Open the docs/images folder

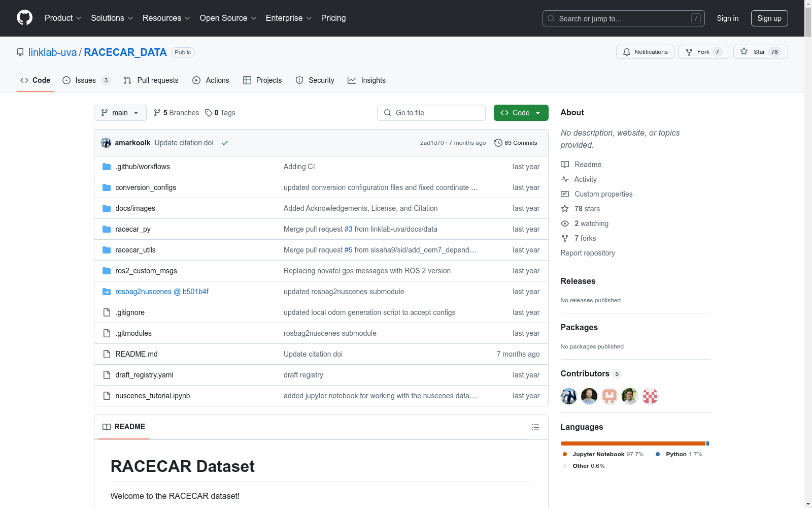click(x=136, y=208)
